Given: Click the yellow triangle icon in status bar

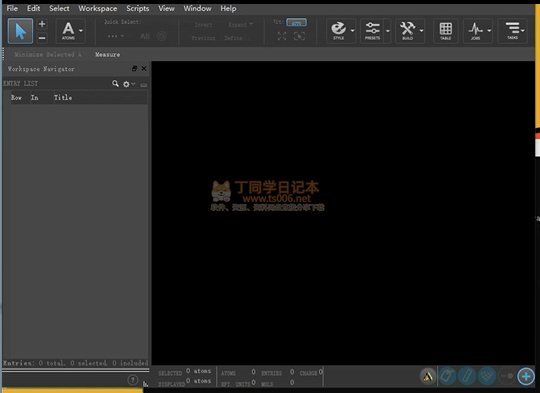Looking at the screenshot, I should pos(428,376).
